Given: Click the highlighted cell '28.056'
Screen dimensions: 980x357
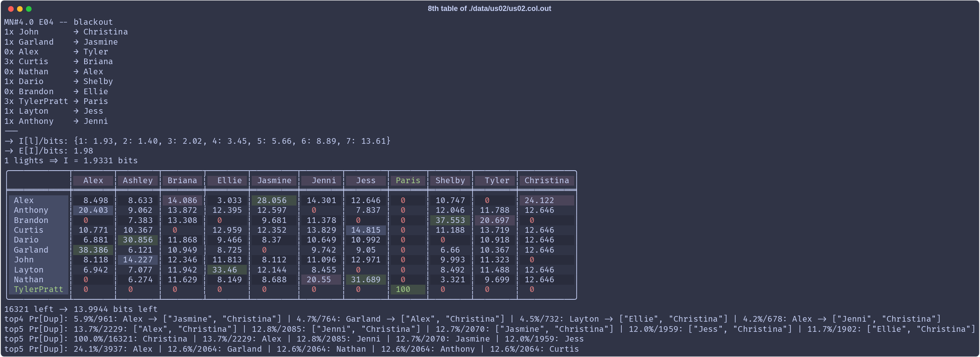Looking at the screenshot, I should pos(274,200).
